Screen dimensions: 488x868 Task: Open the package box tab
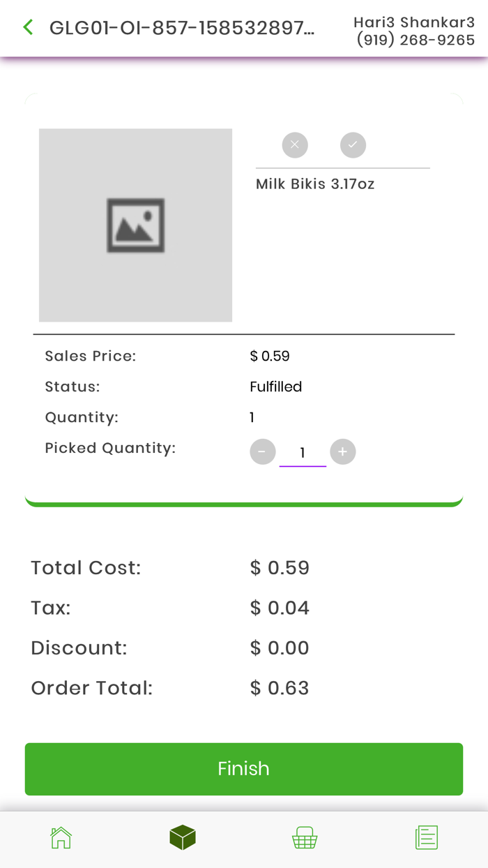click(183, 837)
